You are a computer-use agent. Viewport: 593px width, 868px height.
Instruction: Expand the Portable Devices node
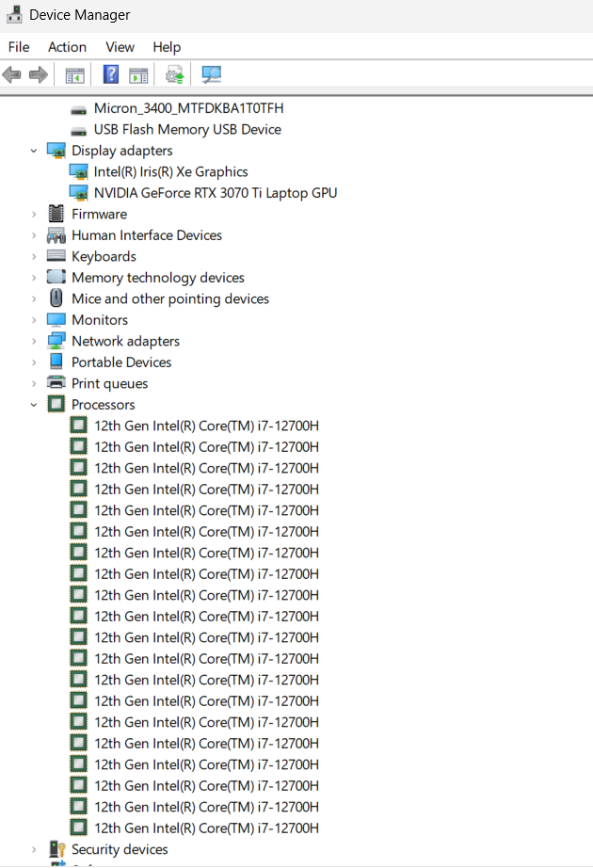click(x=34, y=362)
